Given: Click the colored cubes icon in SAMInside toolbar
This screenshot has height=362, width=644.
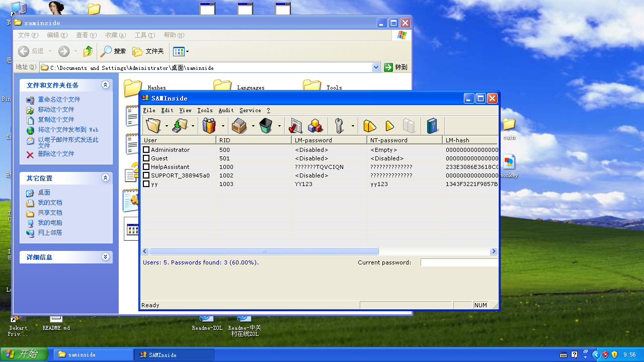Looking at the screenshot, I should tap(315, 126).
